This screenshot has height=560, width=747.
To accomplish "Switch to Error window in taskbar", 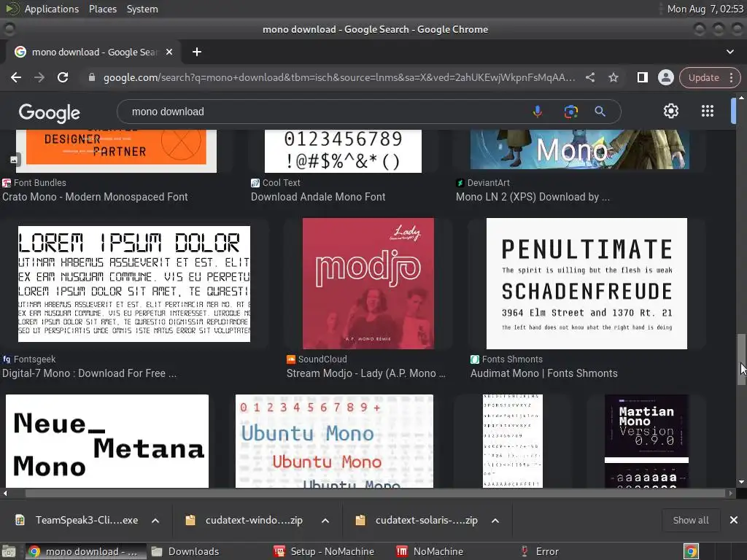I will (540, 551).
